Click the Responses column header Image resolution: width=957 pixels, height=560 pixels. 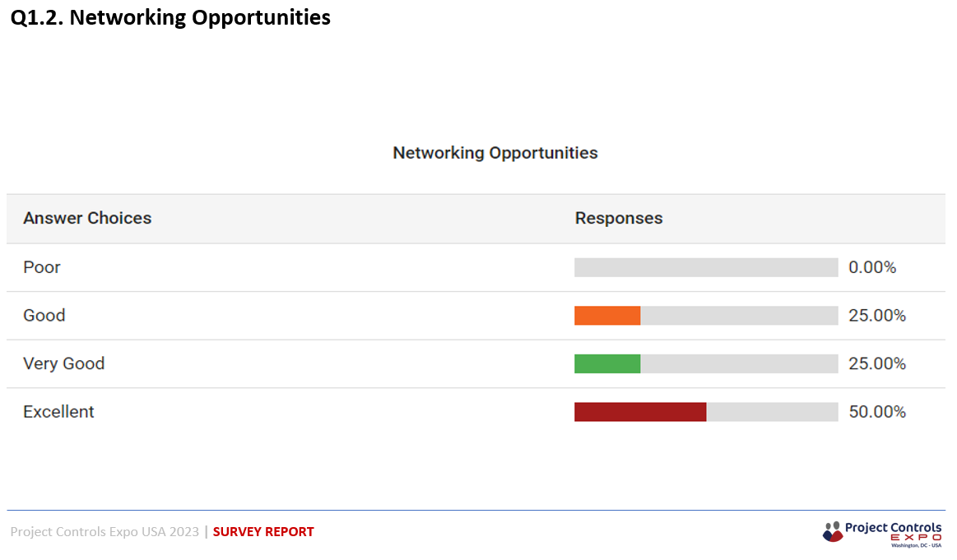[x=618, y=218]
